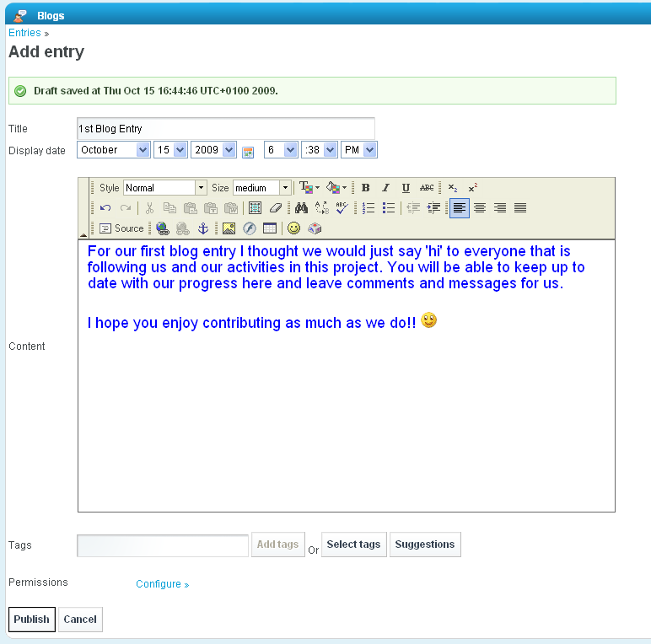
Task: Open the Size dropdown showing medium
Action: coord(261,188)
